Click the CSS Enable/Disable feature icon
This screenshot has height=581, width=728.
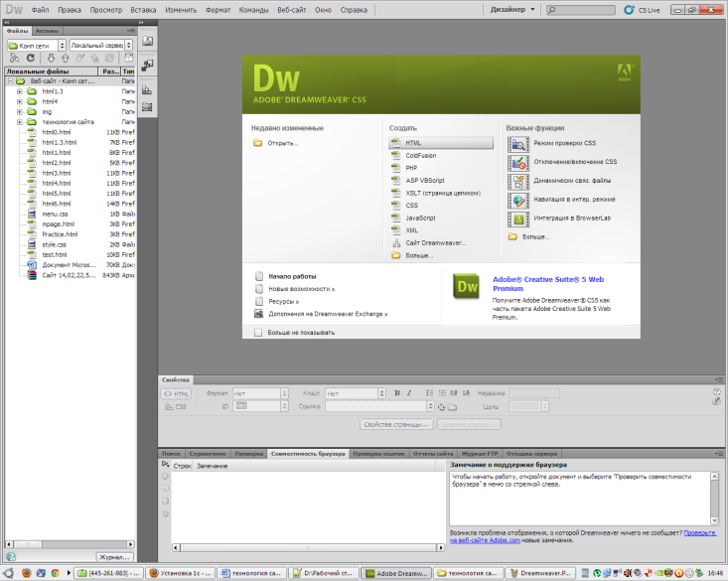coord(518,163)
